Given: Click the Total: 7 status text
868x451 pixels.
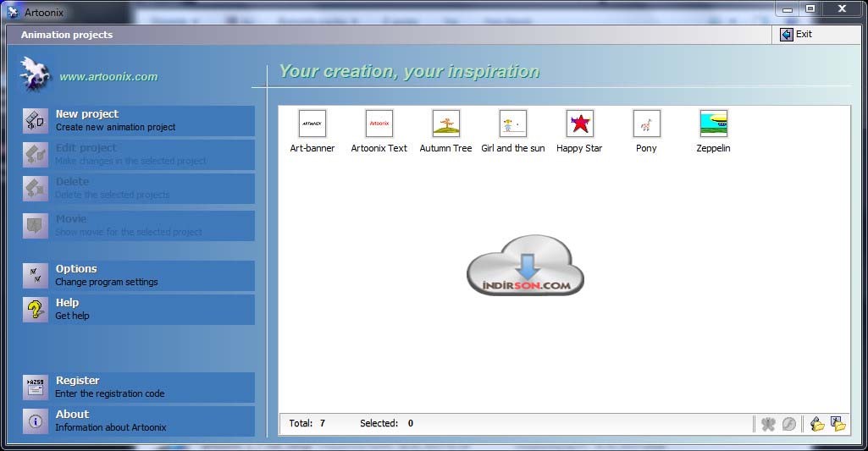Looking at the screenshot, I should coord(307,423).
